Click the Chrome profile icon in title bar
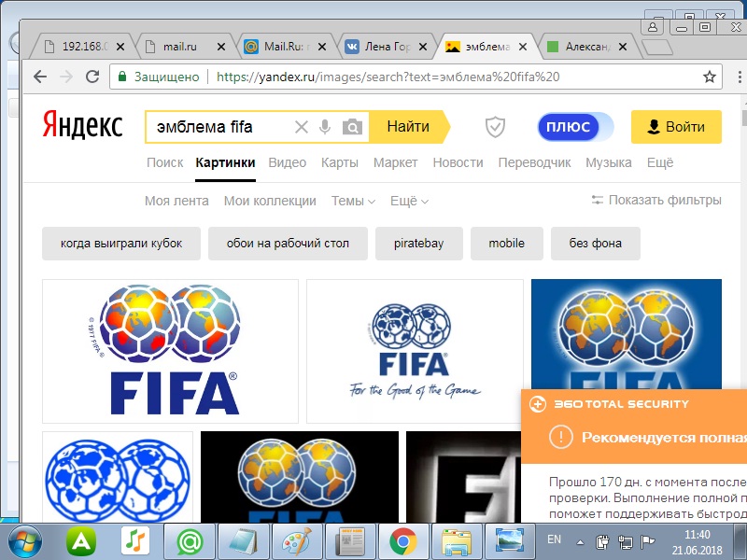Image resolution: width=747 pixels, height=560 pixels. [x=653, y=27]
